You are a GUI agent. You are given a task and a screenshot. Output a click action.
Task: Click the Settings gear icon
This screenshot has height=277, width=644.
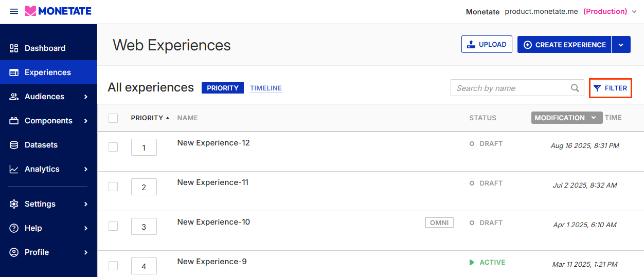[14, 204]
